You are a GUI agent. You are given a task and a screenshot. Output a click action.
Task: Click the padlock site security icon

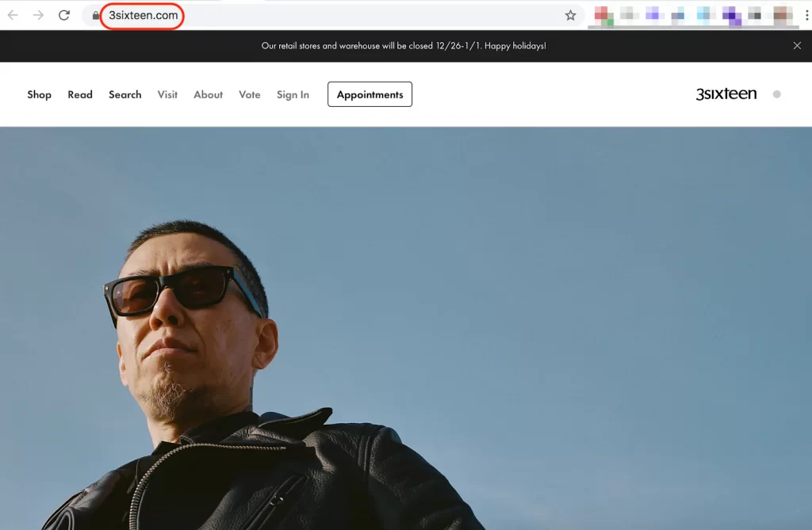96,16
